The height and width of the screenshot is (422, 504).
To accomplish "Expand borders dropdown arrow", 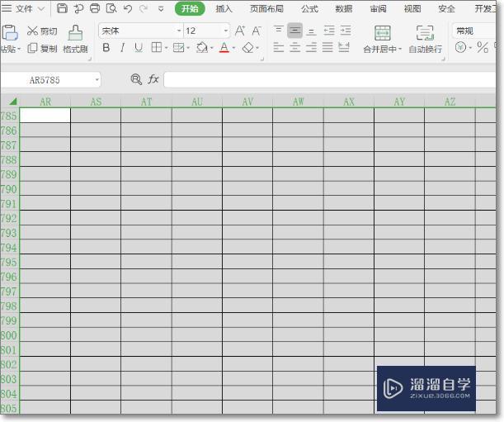I will (166, 48).
